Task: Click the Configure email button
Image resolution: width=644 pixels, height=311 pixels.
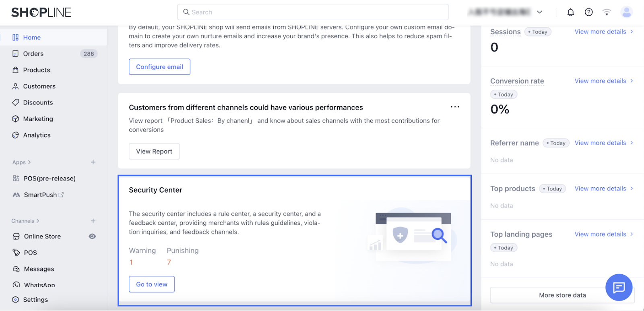Action: coord(159,67)
